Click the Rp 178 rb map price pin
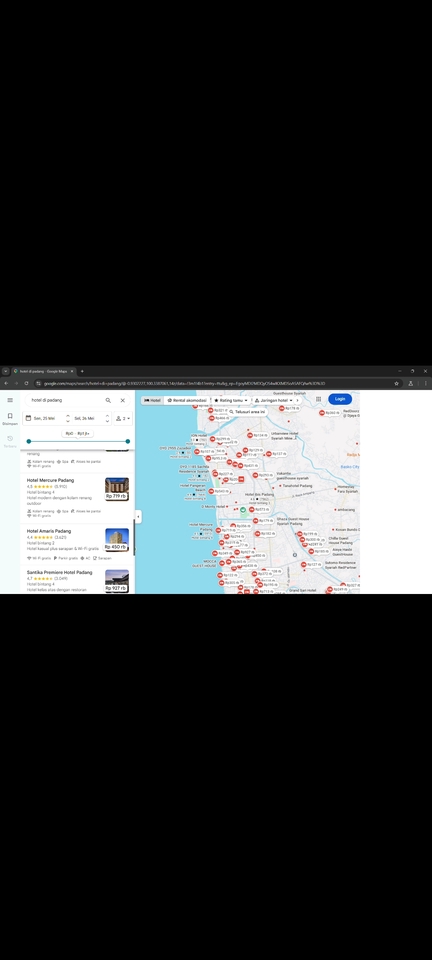 (289, 408)
